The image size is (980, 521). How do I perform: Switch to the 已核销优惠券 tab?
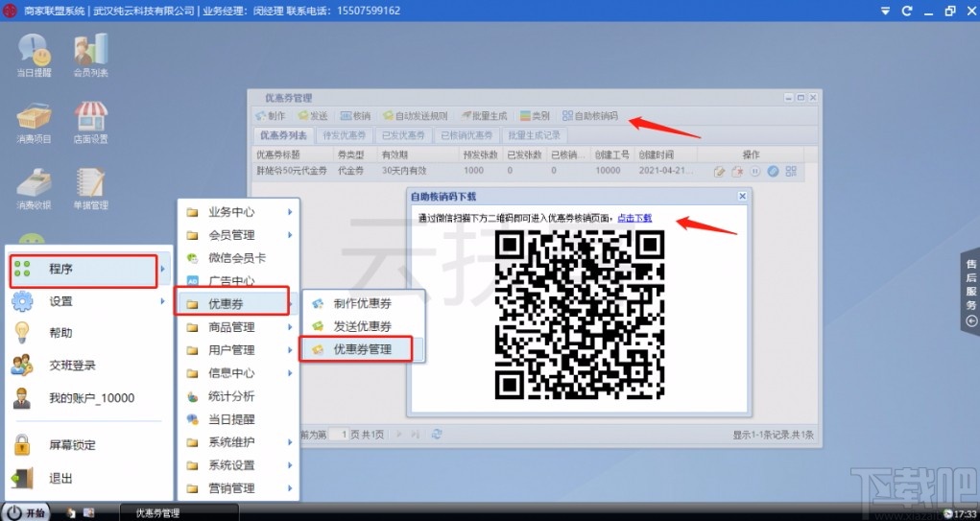click(466, 135)
